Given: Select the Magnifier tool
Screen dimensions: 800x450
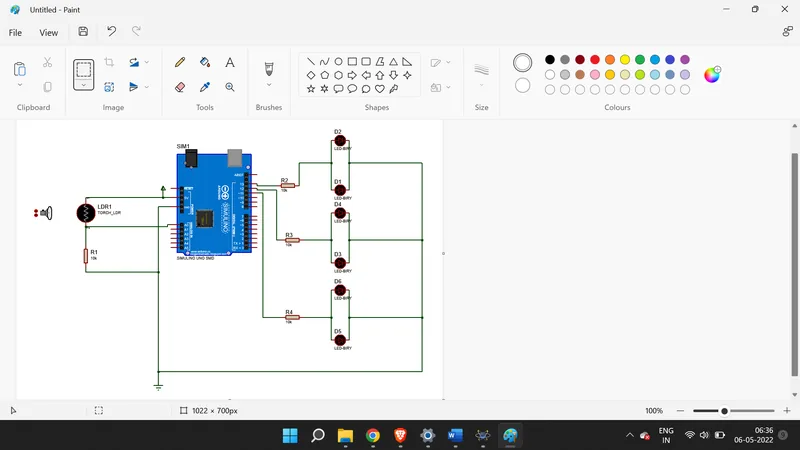Looking at the screenshot, I should point(230,87).
